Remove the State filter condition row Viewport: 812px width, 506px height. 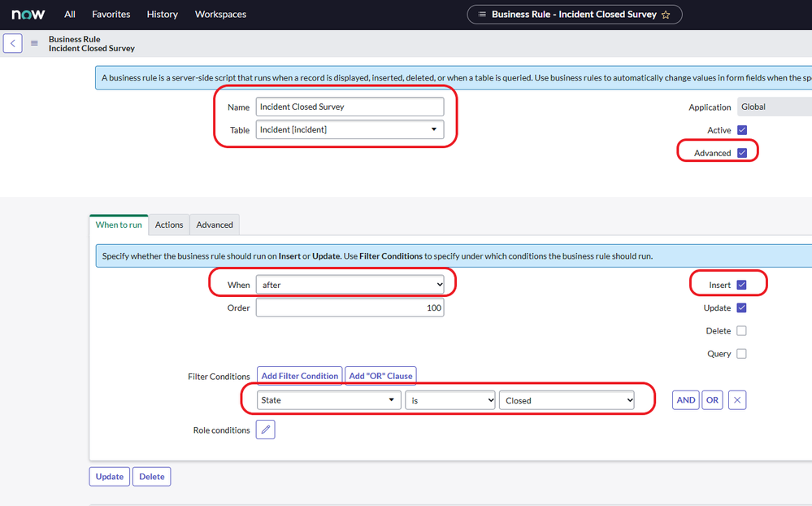coord(737,400)
